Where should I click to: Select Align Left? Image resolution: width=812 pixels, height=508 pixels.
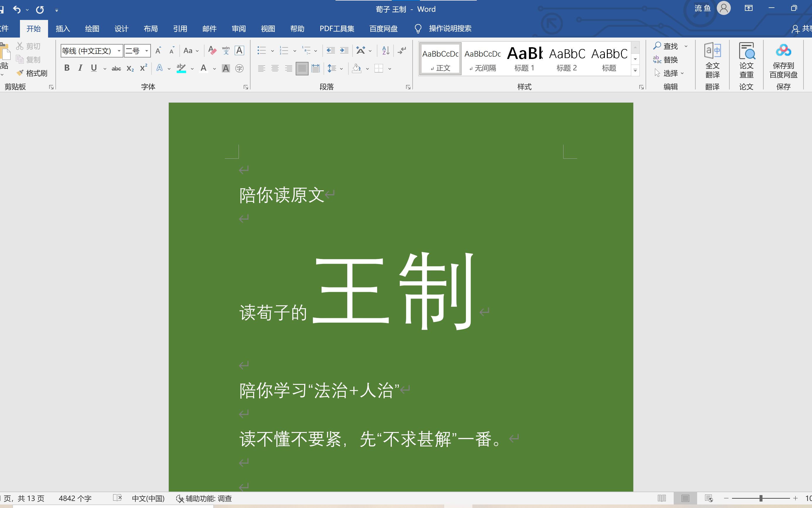point(261,69)
